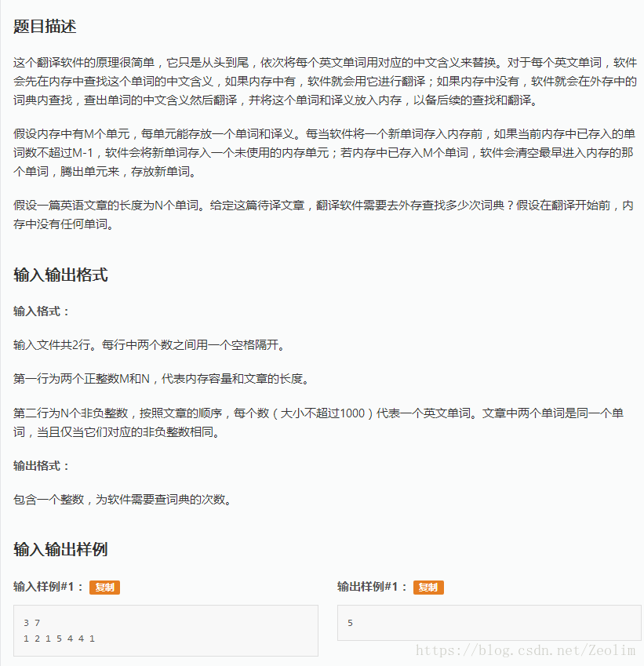
Task: Click inside the sample input code box
Action: pyautogui.click(x=166, y=631)
